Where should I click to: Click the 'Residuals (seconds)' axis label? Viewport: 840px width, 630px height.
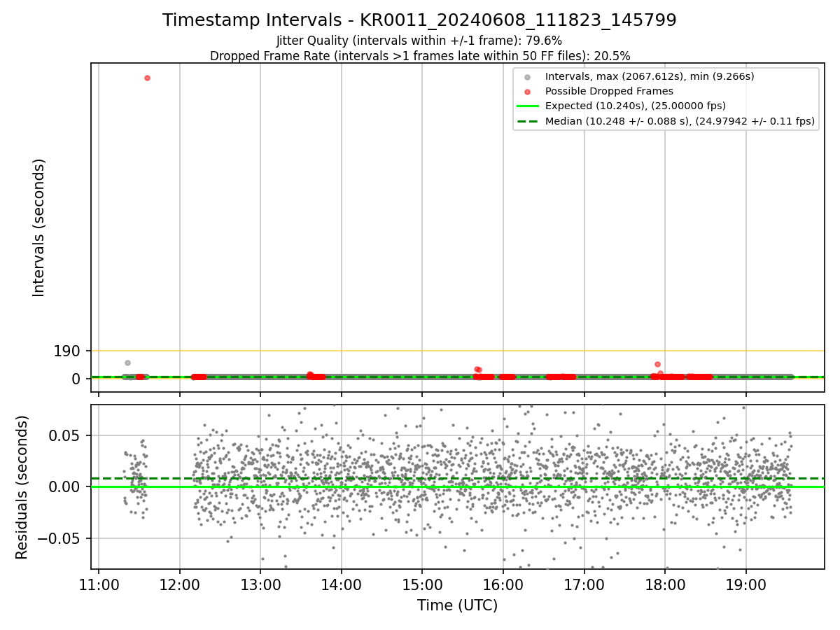[22, 487]
